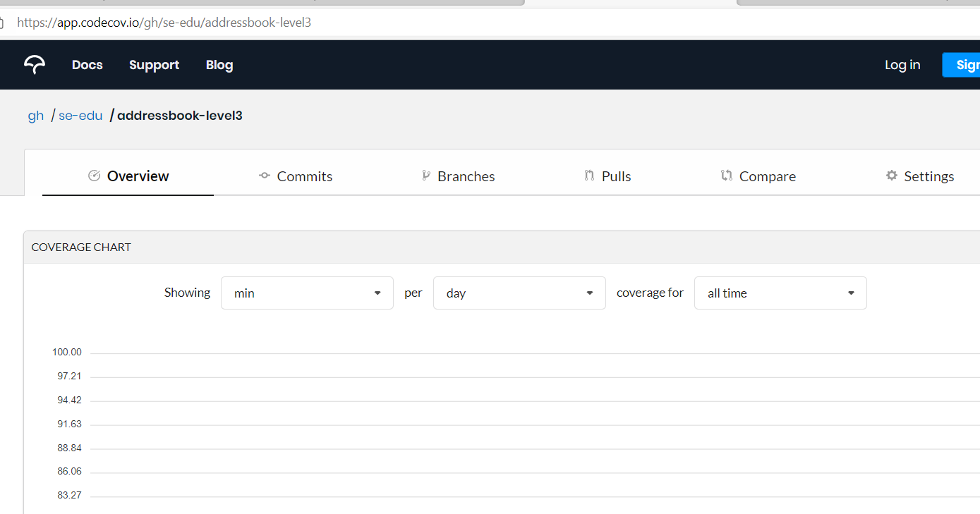
Task: Click the Pulls request icon
Action: click(x=589, y=176)
